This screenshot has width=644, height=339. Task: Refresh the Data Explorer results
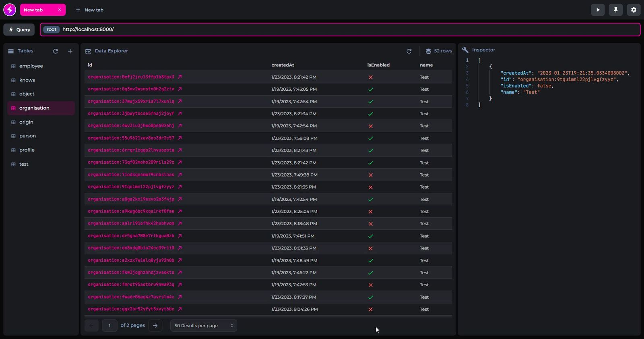pos(409,51)
